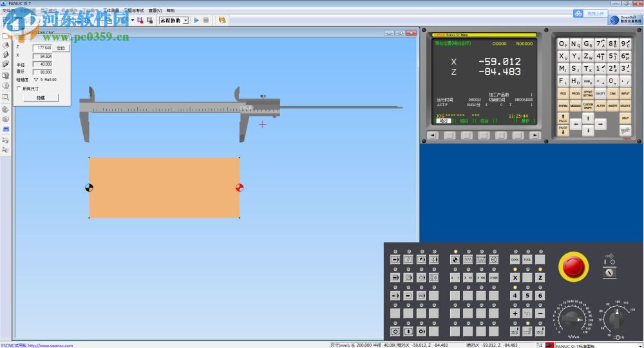
Task: Click the INPUT key
Action: coord(625,93)
